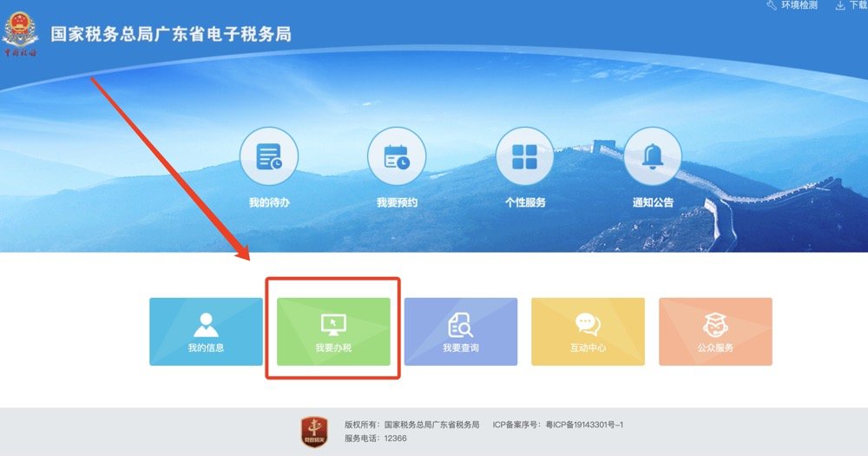Click the 我的待办 label text

pos(269,202)
